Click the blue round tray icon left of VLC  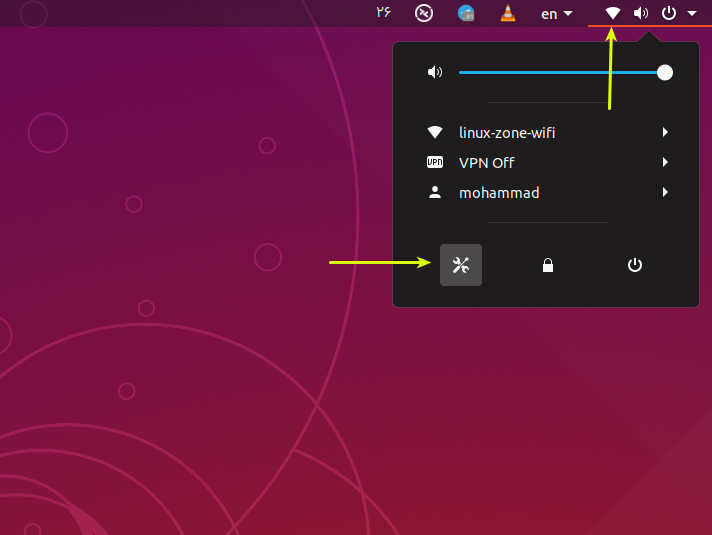(x=466, y=13)
